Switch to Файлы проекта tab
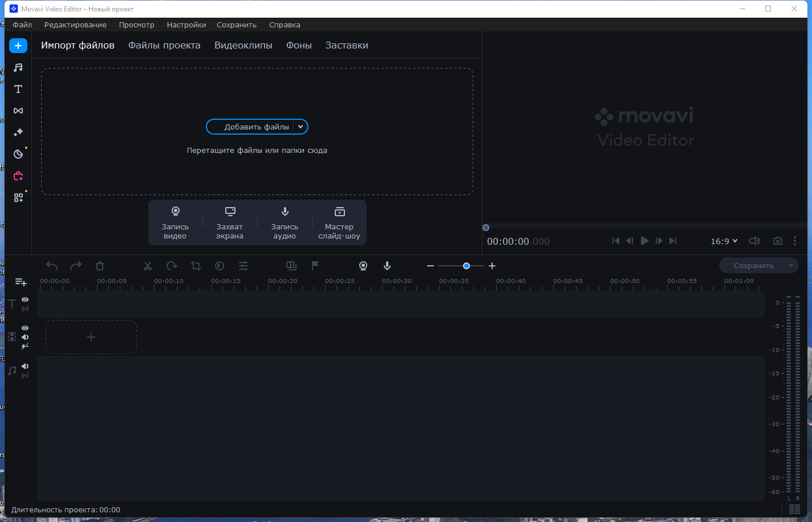812x522 pixels. (164, 45)
